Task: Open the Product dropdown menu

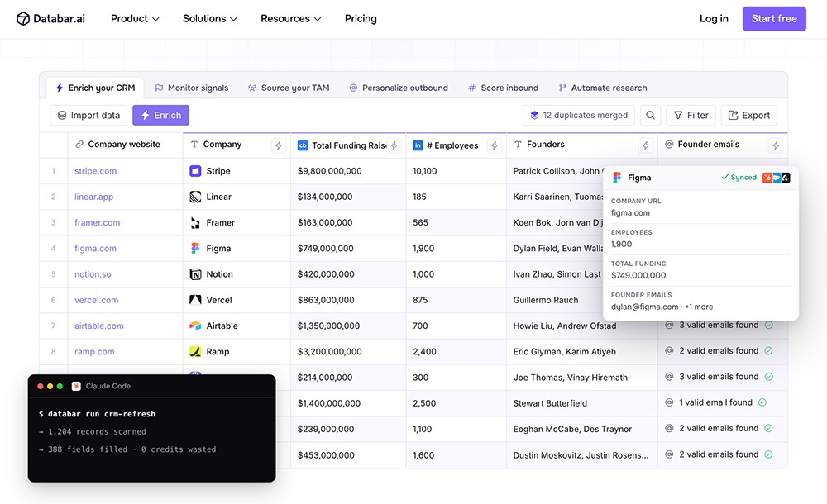Action: click(x=135, y=18)
